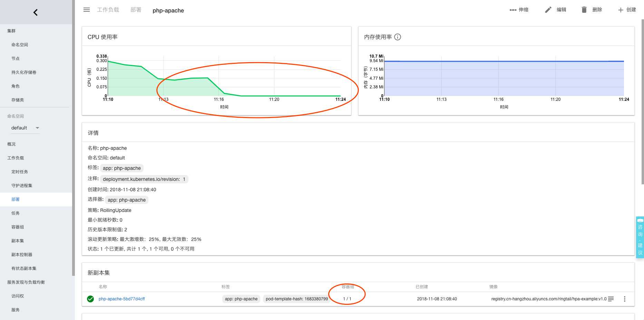Click the app: php-apache label chip in details

point(122,168)
